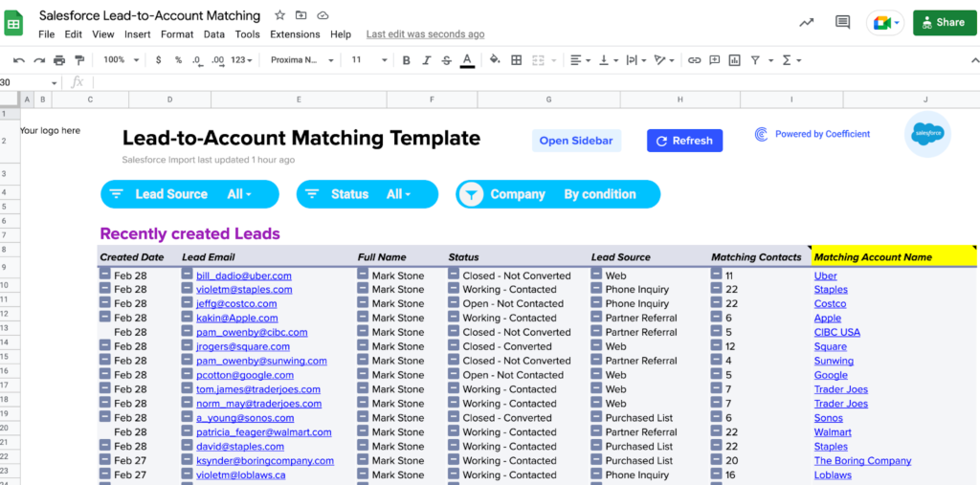Viewport: 980px width, 485px height.
Task: Click the Undo arrow in the toolbar
Action: click(19, 60)
